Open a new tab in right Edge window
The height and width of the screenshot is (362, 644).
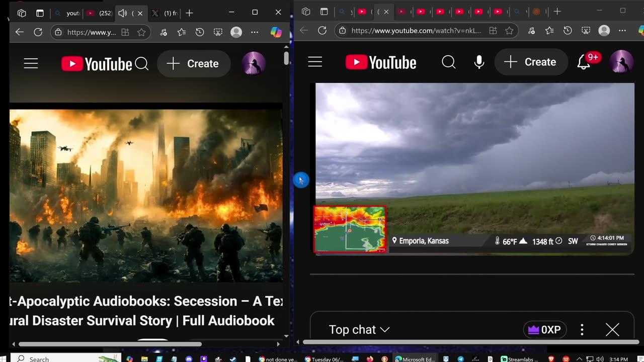[557, 12]
